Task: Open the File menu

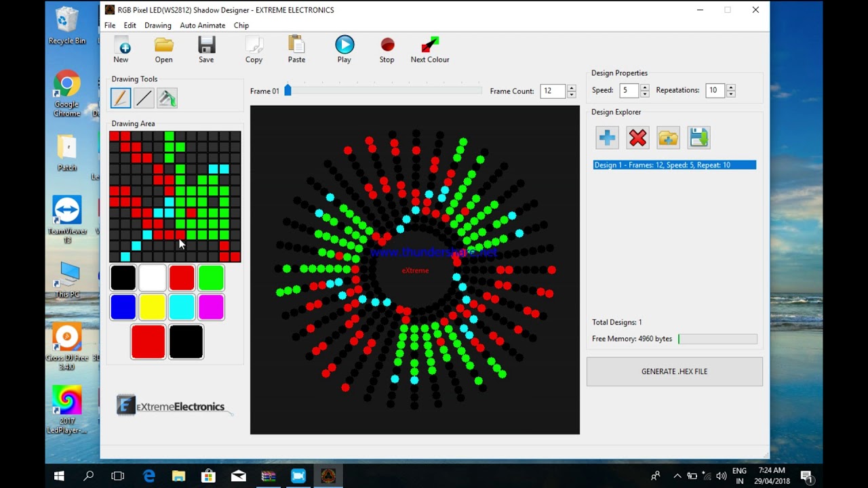Action: pyautogui.click(x=110, y=25)
